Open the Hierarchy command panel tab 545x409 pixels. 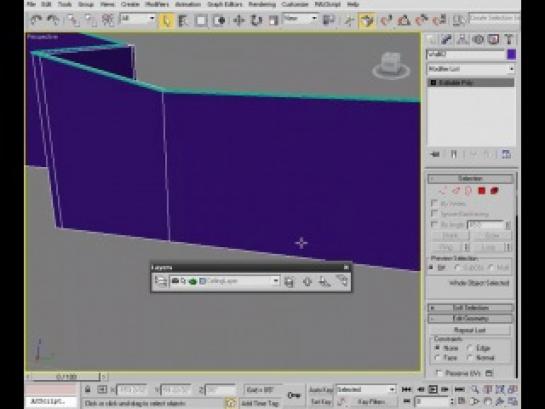[462, 40]
